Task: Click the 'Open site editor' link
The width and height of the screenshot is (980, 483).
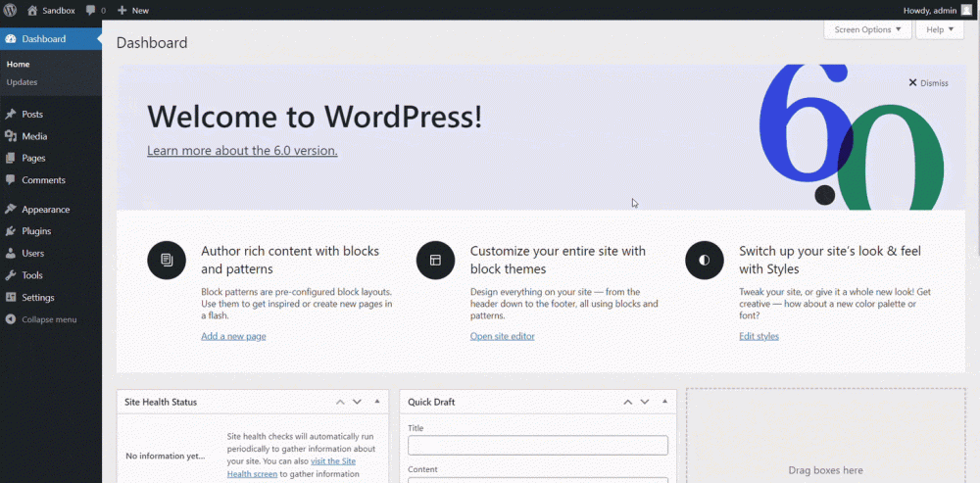Action: point(503,336)
